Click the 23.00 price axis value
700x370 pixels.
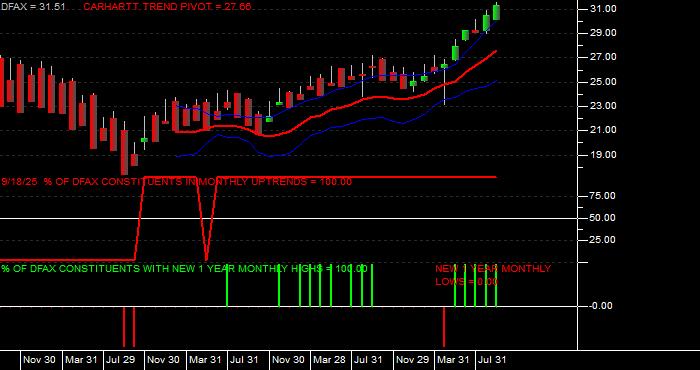(x=603, y=106)
